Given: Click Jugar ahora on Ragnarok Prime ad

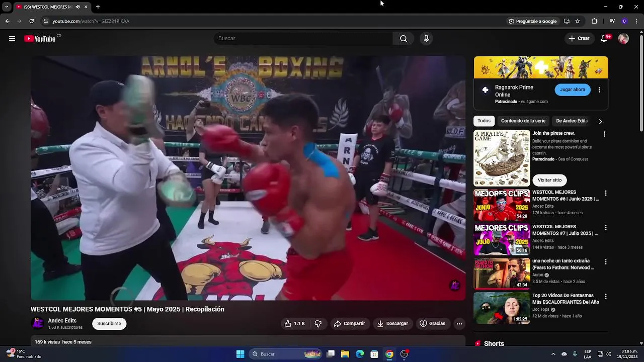Looking at the screenshot, I should (573, 89).
